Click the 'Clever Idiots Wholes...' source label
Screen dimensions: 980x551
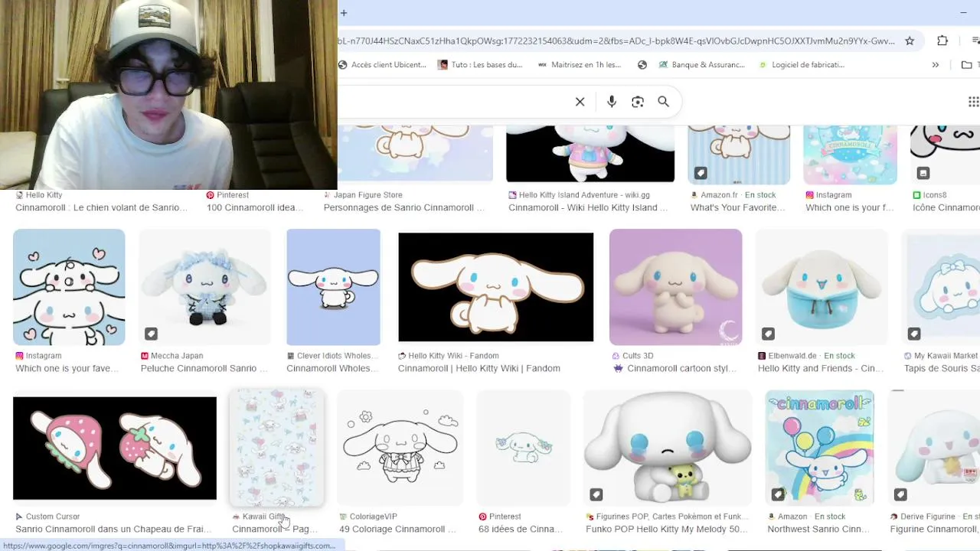pos(338,356)
